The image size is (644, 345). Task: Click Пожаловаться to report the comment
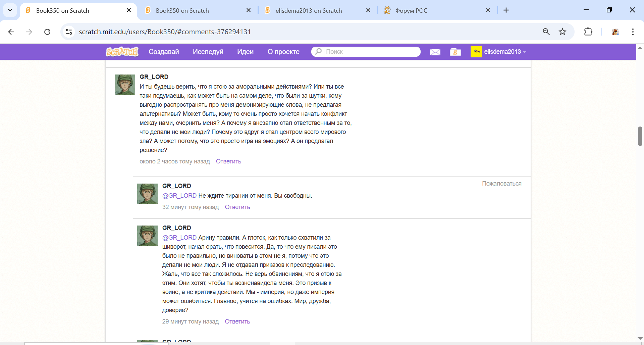pos(501,184)
